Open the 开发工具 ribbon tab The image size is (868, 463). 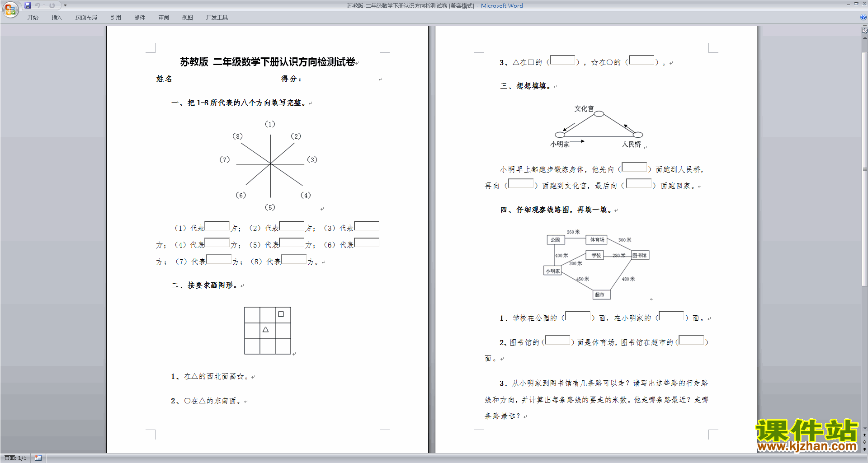click(x=217, y=18)
